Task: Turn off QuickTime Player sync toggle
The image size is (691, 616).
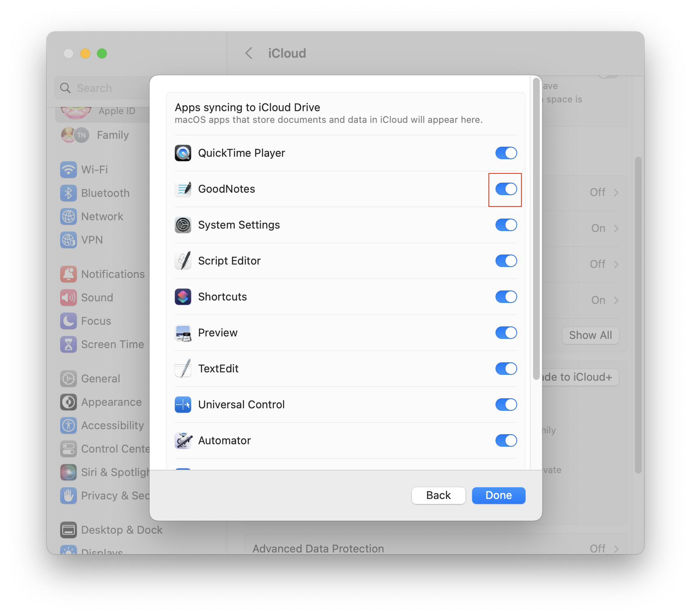Action: 506,153
